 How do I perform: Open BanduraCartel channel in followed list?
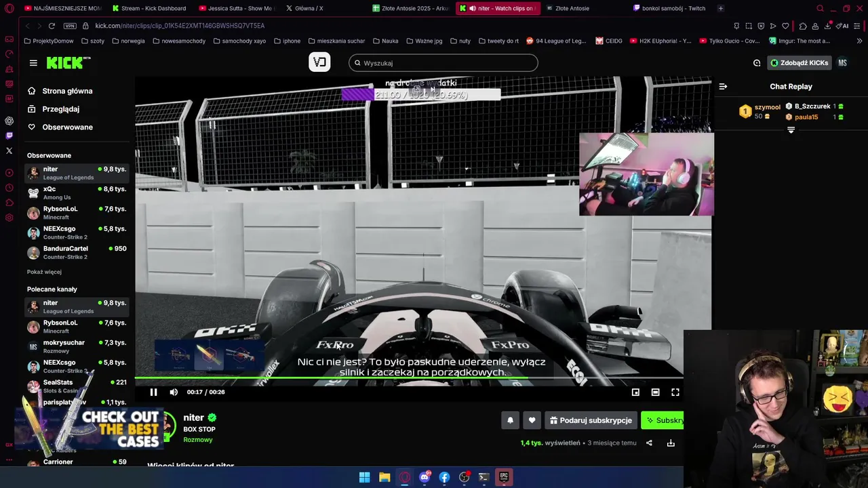pos(77,252)
